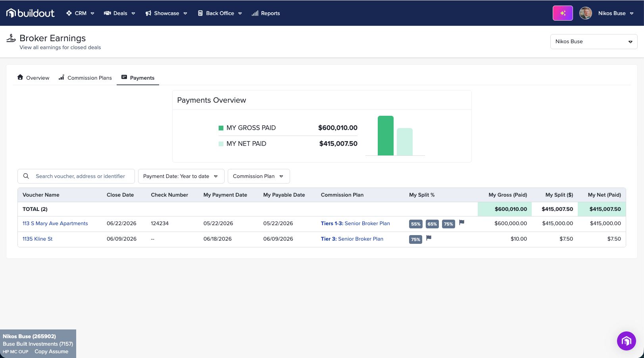The width and height of the screenshot is (644, 358).
Task: Click the green My Gross Paid legend swatch
Action: click(x=221, y=128)
